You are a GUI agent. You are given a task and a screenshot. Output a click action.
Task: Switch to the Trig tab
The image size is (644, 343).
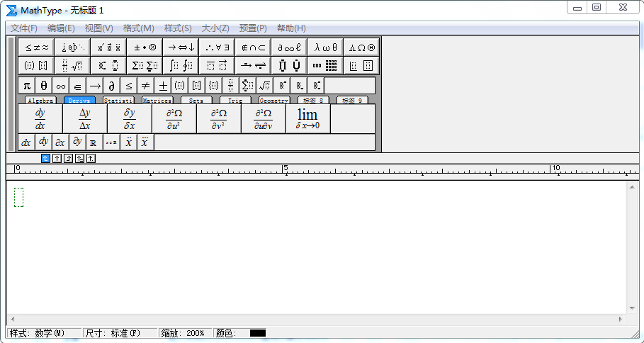[235, 100]
